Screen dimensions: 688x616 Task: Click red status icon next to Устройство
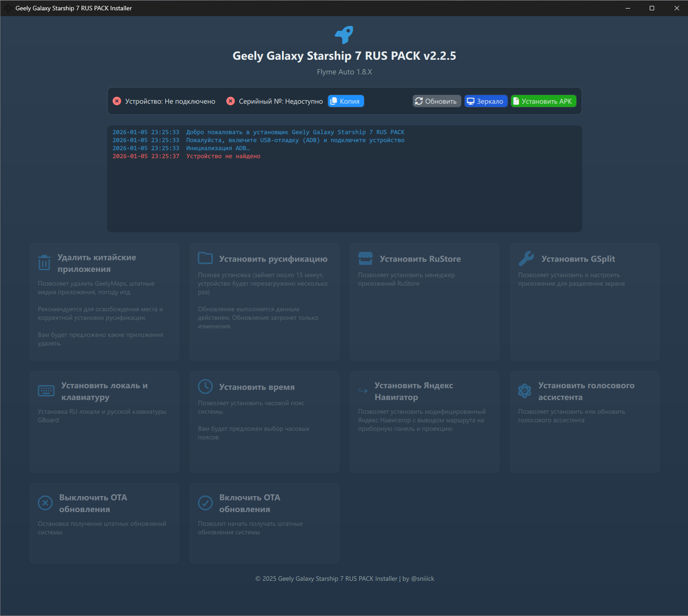[117, 101]
